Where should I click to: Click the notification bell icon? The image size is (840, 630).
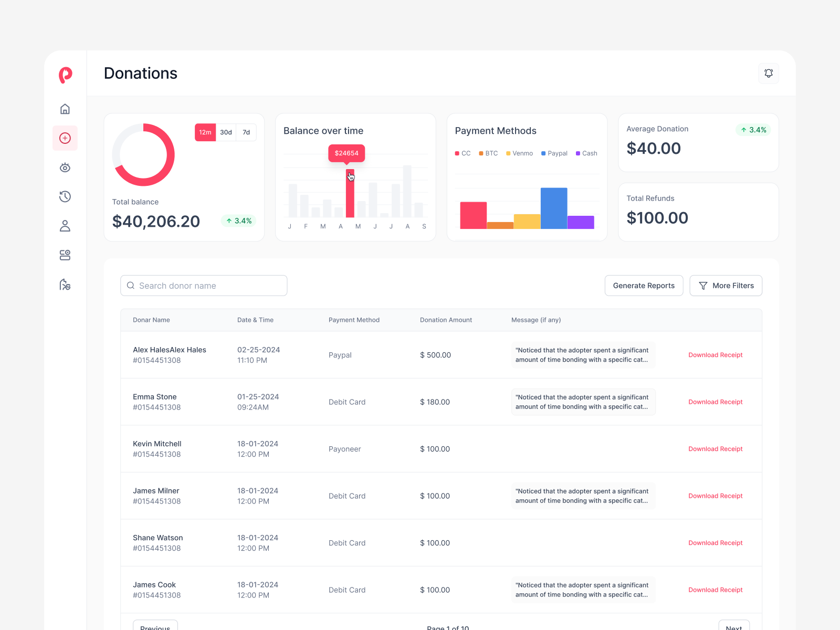(768, 73)
